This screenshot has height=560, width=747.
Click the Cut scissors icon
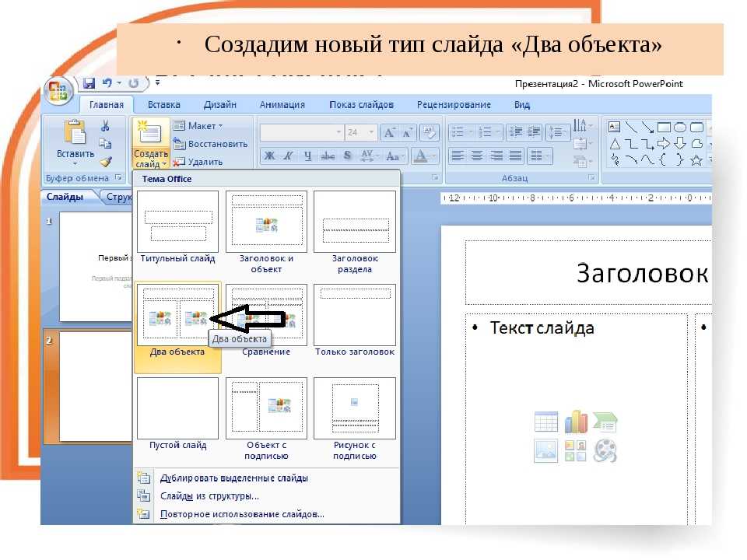105,126
